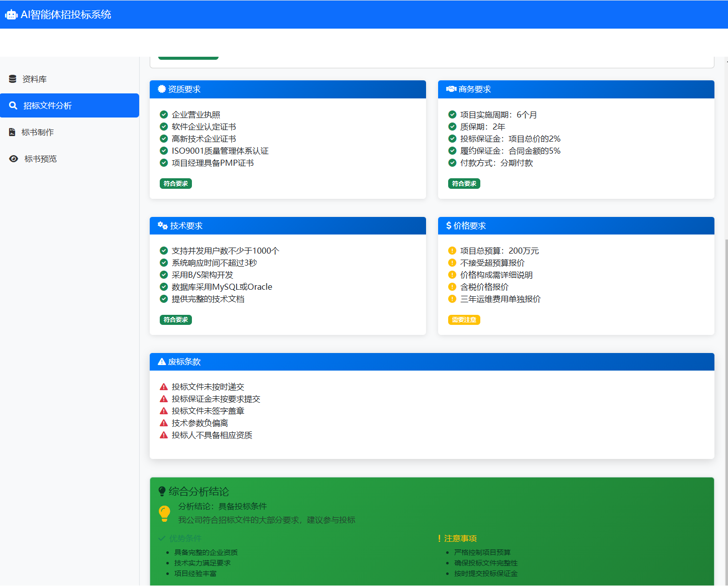
Task: Click the dollar icon in 价格要求 header
Action: click(449, 226)
